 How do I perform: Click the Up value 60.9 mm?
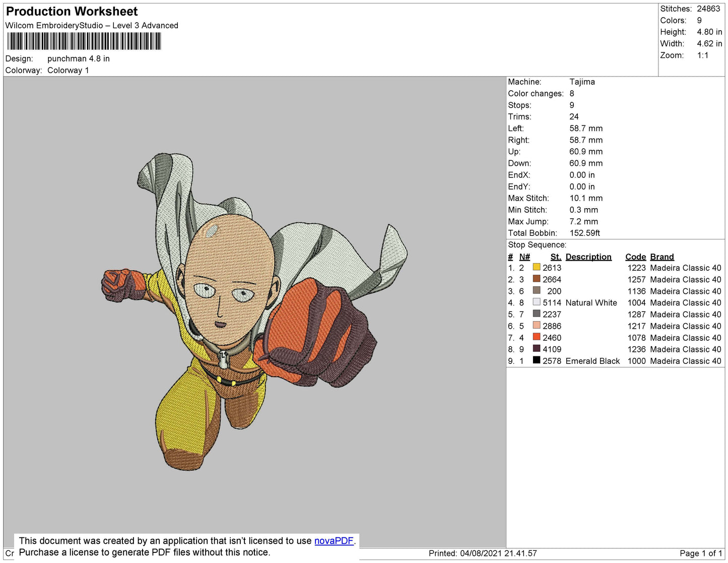(x=586, y=151)
